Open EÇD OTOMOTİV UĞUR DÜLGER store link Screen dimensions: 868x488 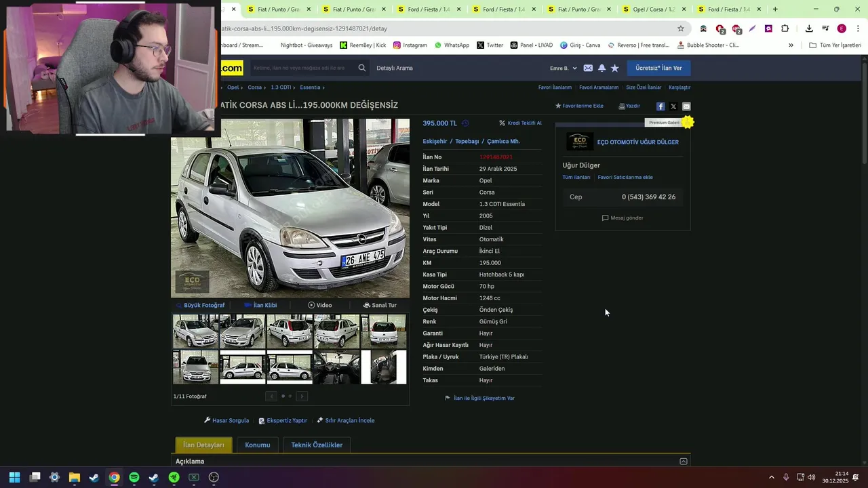coord(637,142)
